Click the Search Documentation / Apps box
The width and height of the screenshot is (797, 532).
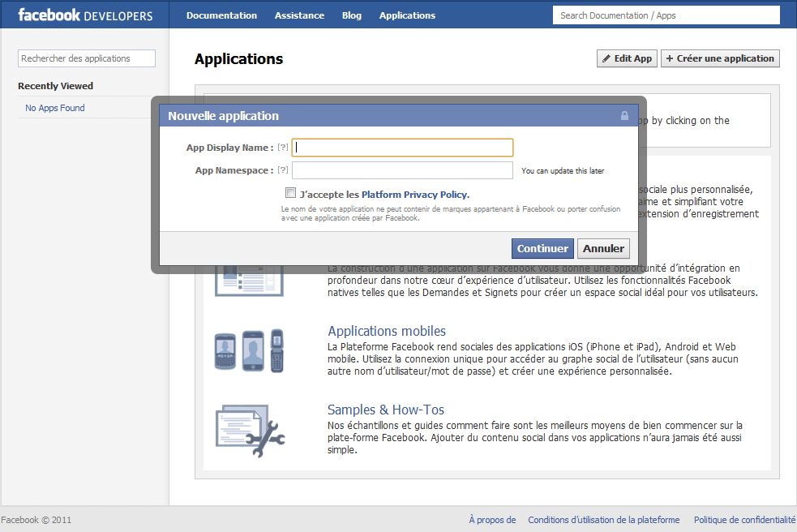point(666,15)
